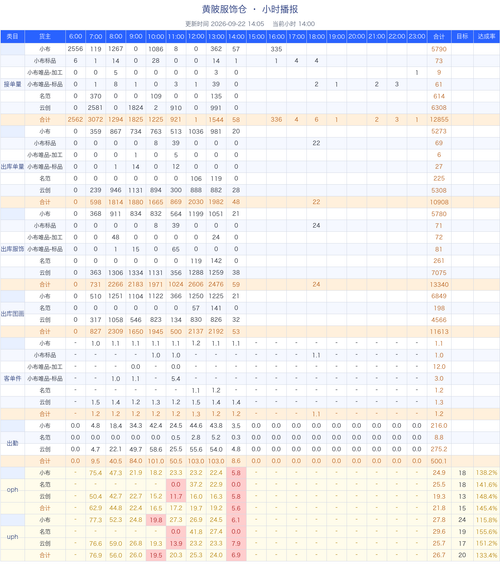Viewport: 500px width, 568px height.
Task: Click the 达成率 column header
Action: pos(487,36)
